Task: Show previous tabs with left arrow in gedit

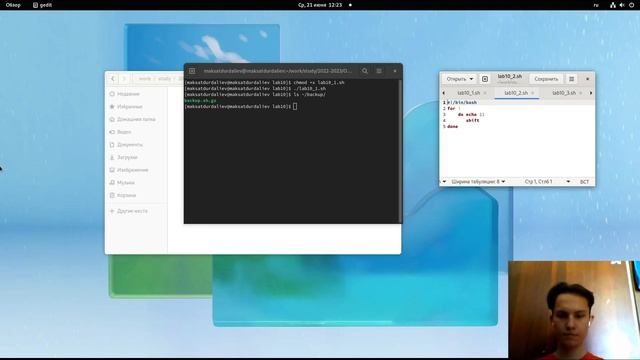Action: pyautogui.click(x=444, y=93)
